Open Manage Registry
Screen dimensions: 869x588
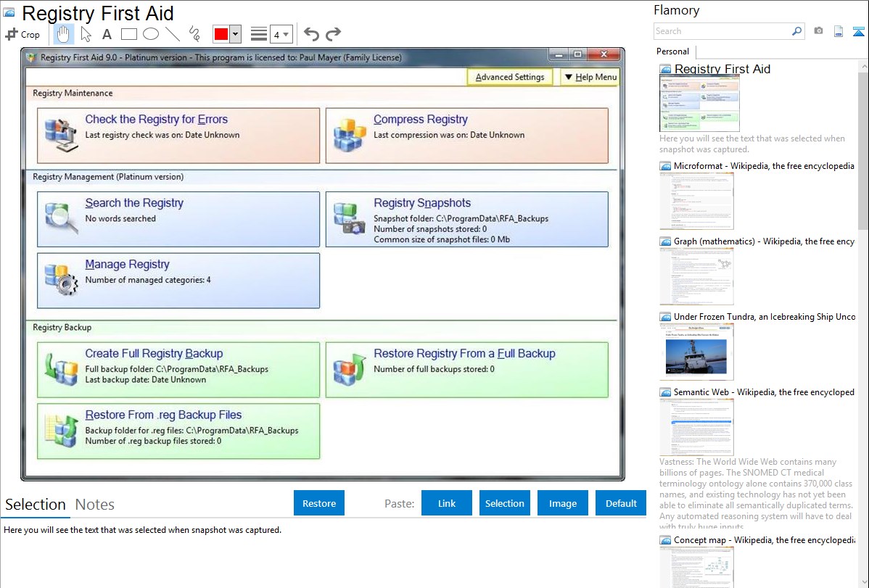(x=128, y=265)
